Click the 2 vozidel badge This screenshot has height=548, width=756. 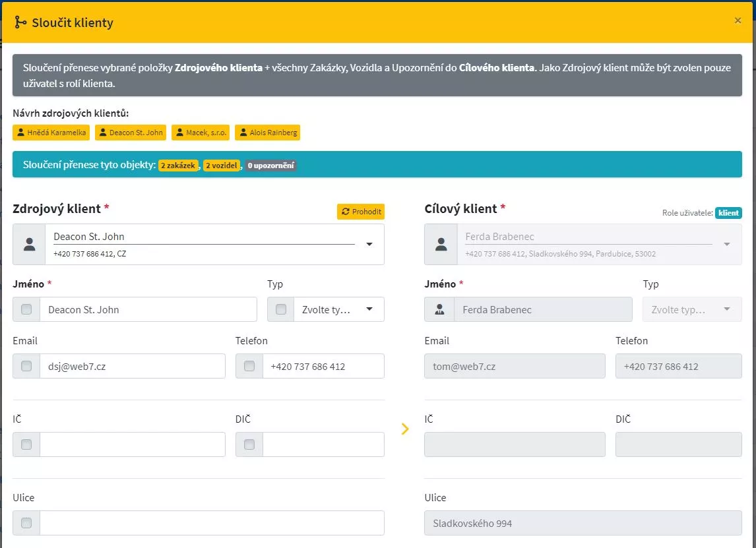[x=222, y=166]
